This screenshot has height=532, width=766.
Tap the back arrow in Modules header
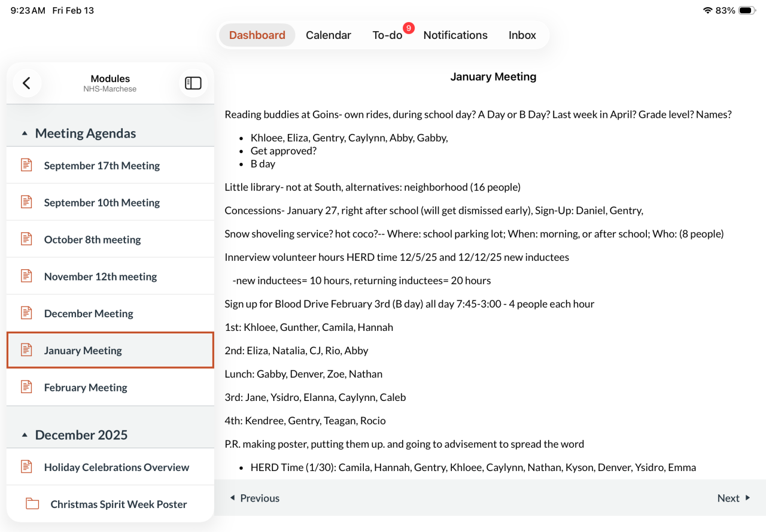[x=26, y=83]
